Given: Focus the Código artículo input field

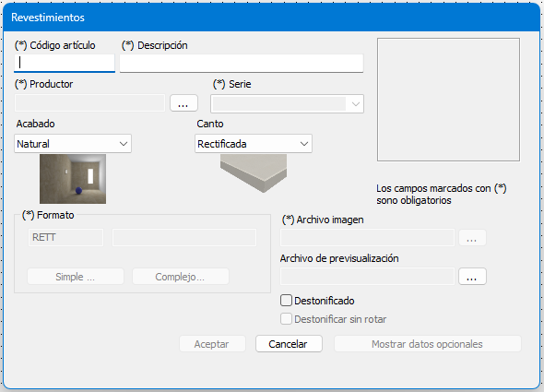Looking at the screenshot, I should [65, 63].
